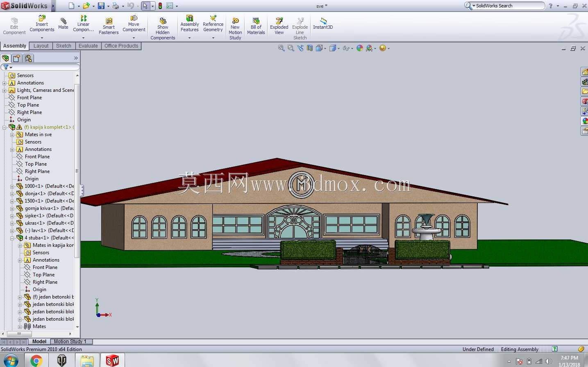Open the FeatureManager design tree tab icon
Viewport: 588px width, 367px height.
pos(6,58)
